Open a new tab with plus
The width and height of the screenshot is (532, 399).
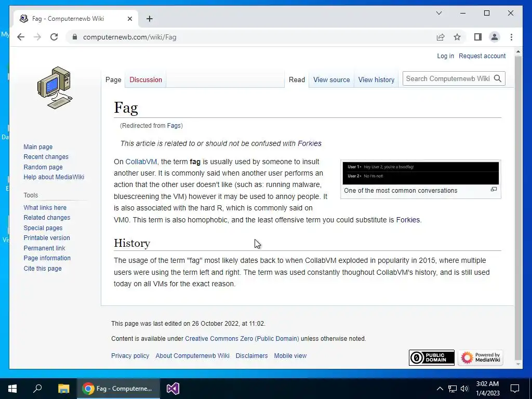[x=150, y=19]
